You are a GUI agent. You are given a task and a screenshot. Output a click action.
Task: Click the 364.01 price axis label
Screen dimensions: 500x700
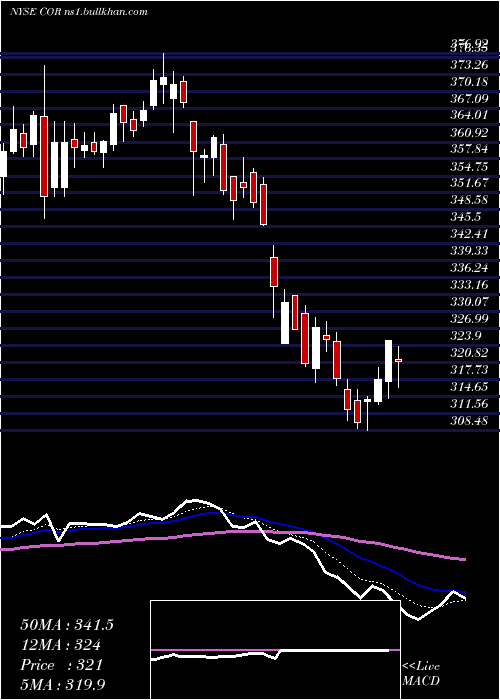tap(469, 115)
